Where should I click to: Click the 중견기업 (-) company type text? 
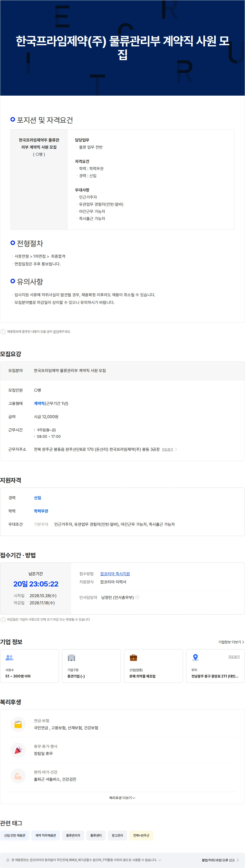76,676
